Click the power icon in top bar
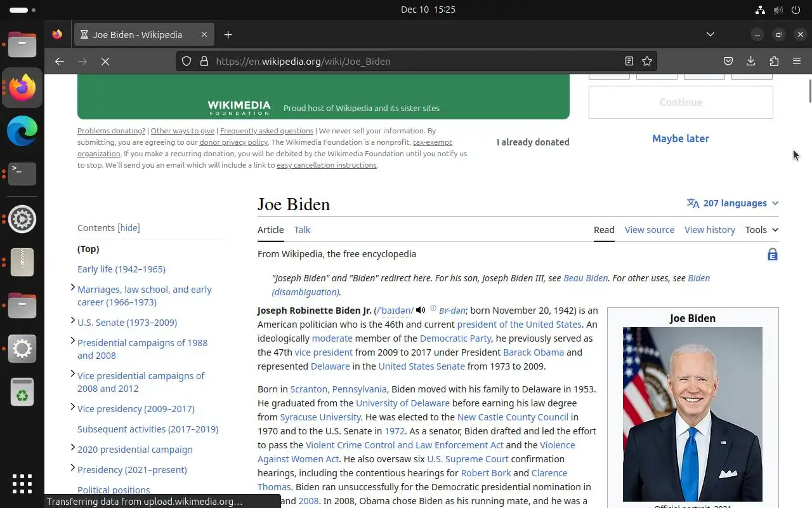Screen dimensions: 812x508 (797, 10)
